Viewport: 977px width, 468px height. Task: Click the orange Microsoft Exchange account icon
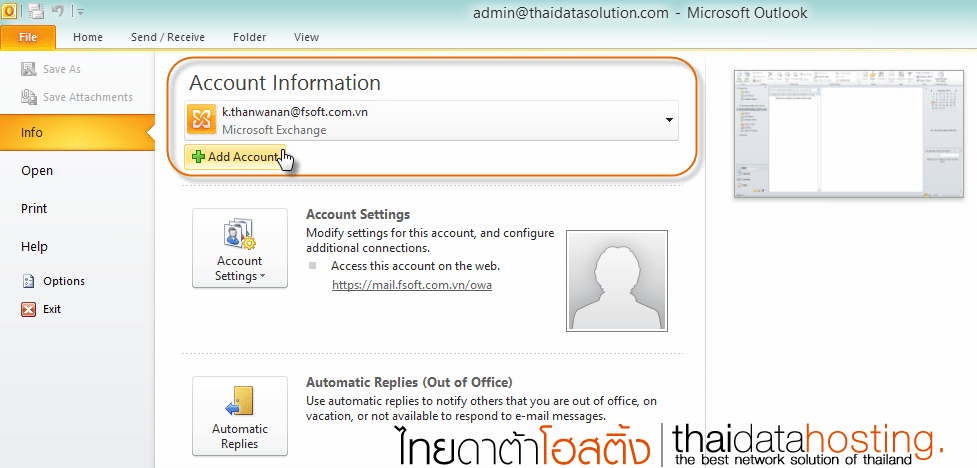pos(202,120)
